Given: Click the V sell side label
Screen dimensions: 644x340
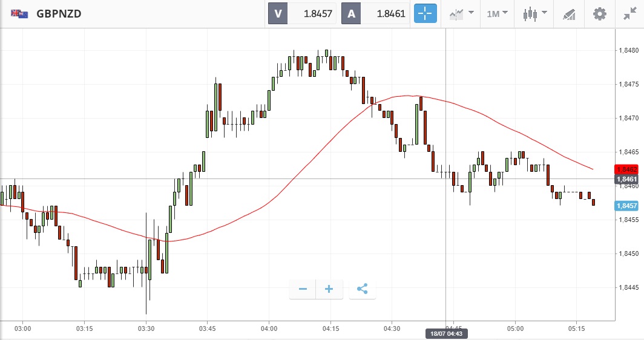Looking at the screenshot, I should pos(278,13).
